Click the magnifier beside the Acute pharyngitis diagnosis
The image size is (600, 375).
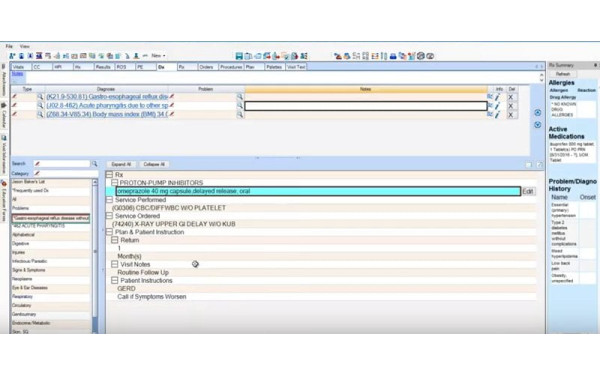pos(40,106)
